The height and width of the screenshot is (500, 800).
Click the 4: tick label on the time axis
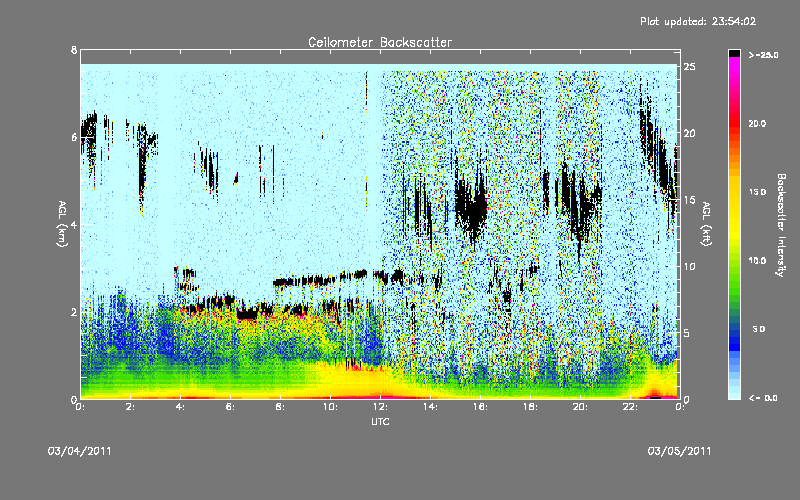pyautogui.click(x=180, y=407)
